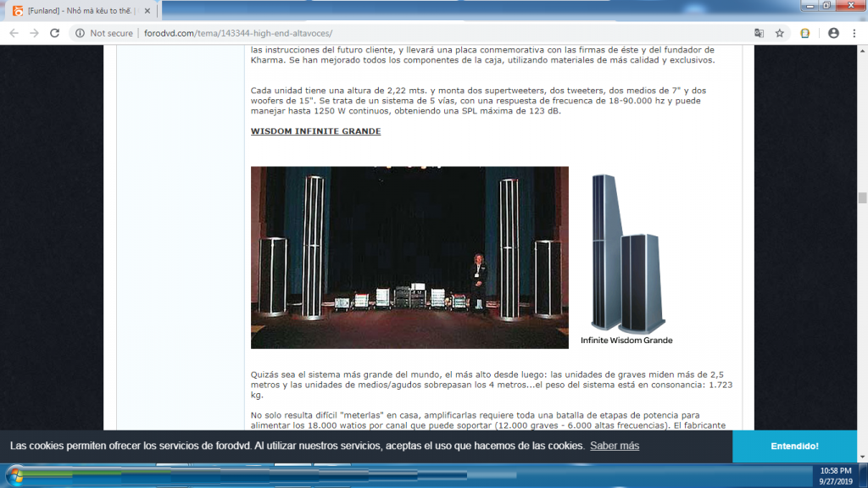This screenshot has height=488, width=868.
Task: Reload the forodvd page
Action: tap(55, 33)
